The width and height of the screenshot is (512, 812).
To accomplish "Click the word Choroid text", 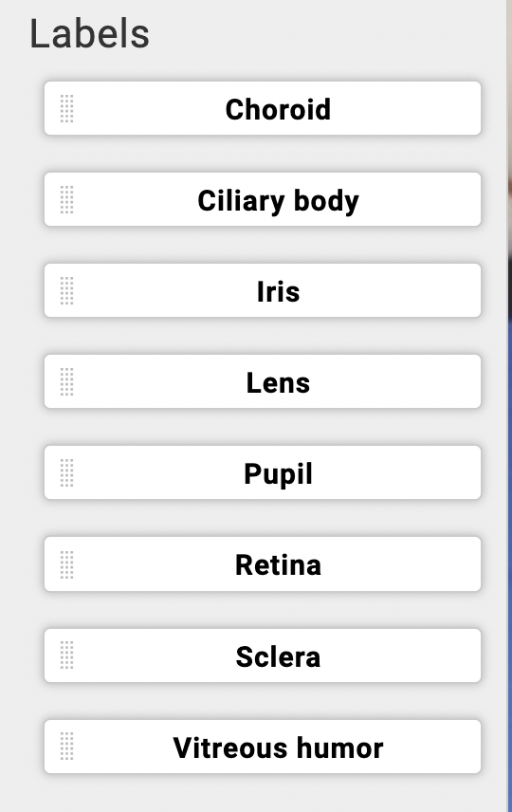I will point(278,110).
